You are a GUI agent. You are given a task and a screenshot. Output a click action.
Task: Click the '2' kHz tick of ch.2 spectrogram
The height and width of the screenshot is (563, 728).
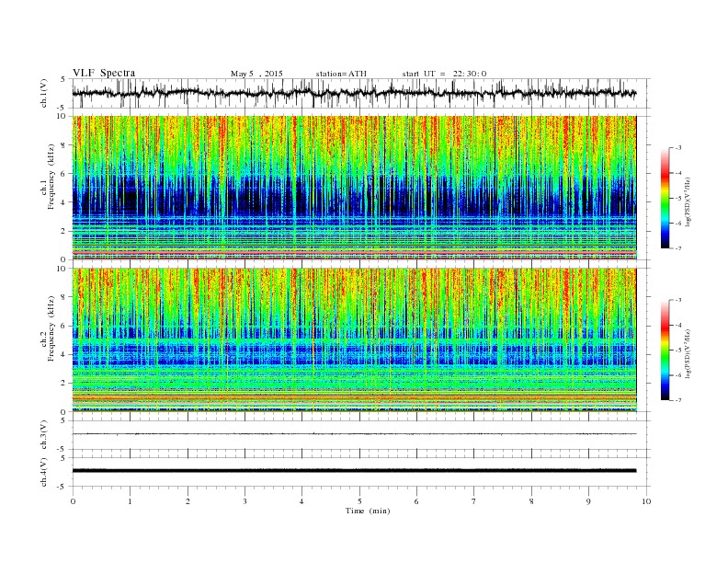(64, 384)
